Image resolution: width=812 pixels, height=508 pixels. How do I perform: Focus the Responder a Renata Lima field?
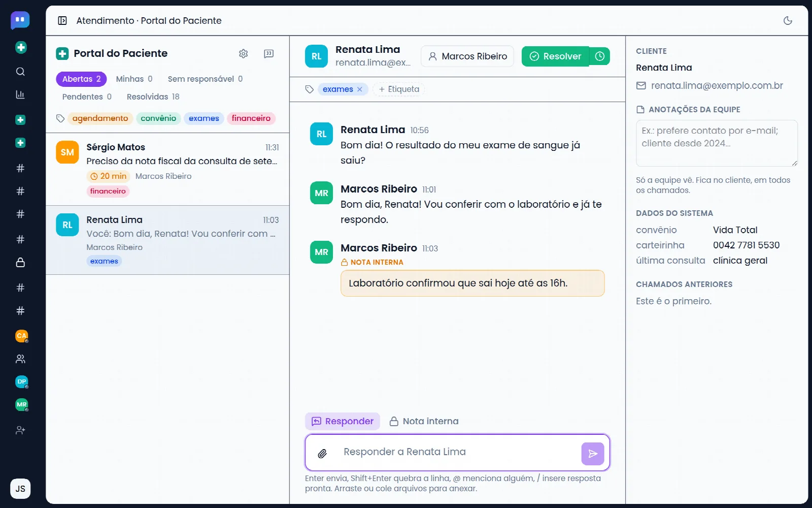click(x=457, y=452)
